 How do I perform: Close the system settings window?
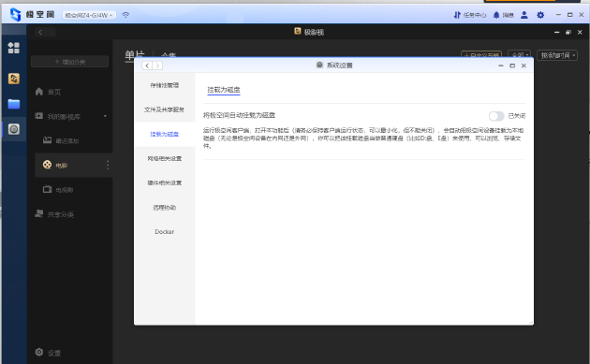click(x=524, y=66)
